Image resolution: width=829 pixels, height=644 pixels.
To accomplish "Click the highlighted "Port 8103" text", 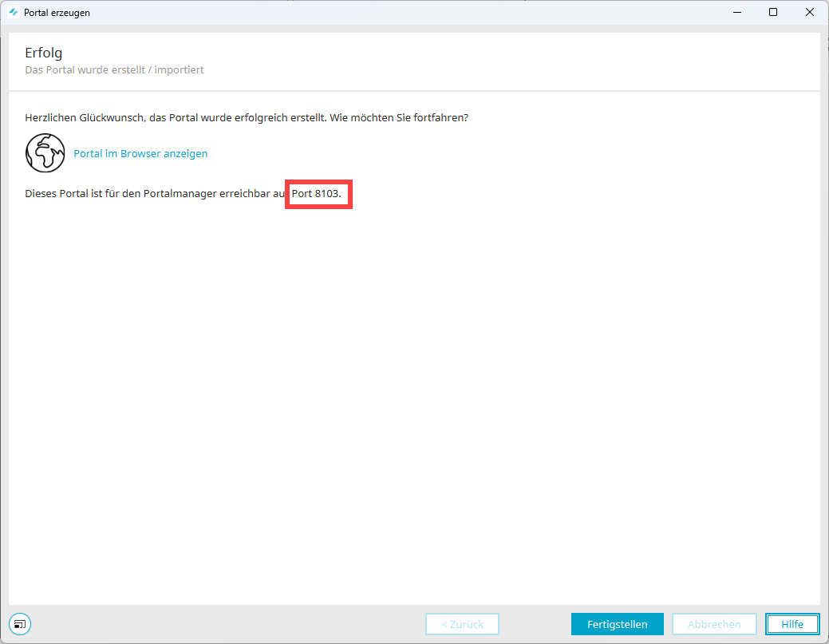I will (x=318, y=194).
